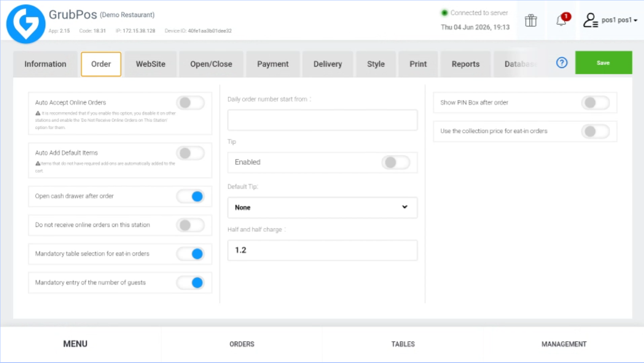Go to MENU in bottom navigation
644x363 pixels.
coord(76,344)
